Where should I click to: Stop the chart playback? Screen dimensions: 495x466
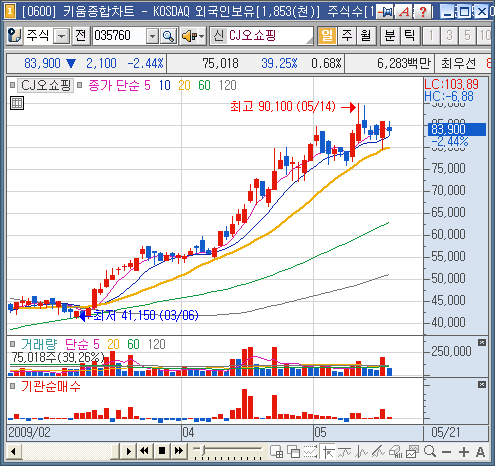click(x=162, y=451)
